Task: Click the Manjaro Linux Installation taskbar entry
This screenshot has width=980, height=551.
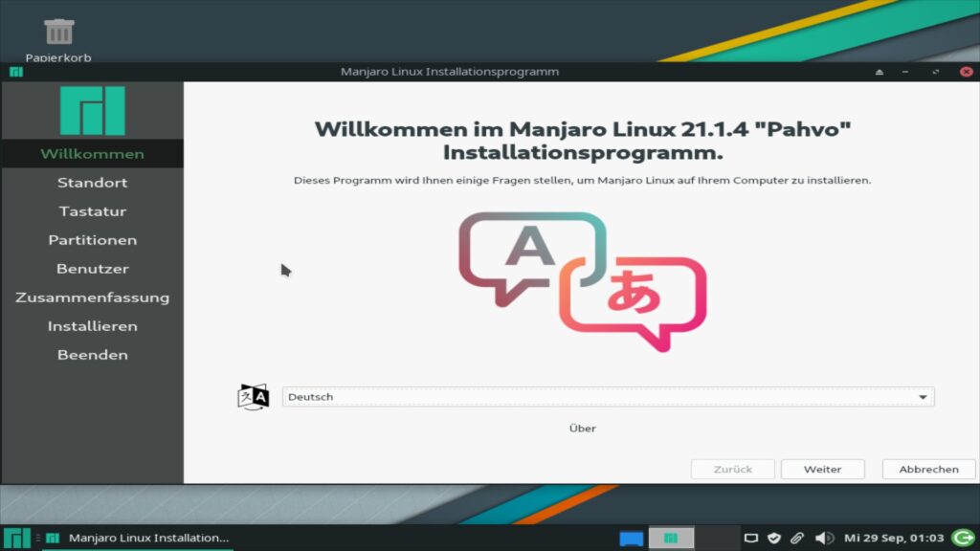Action: click(x=139, y=538)
